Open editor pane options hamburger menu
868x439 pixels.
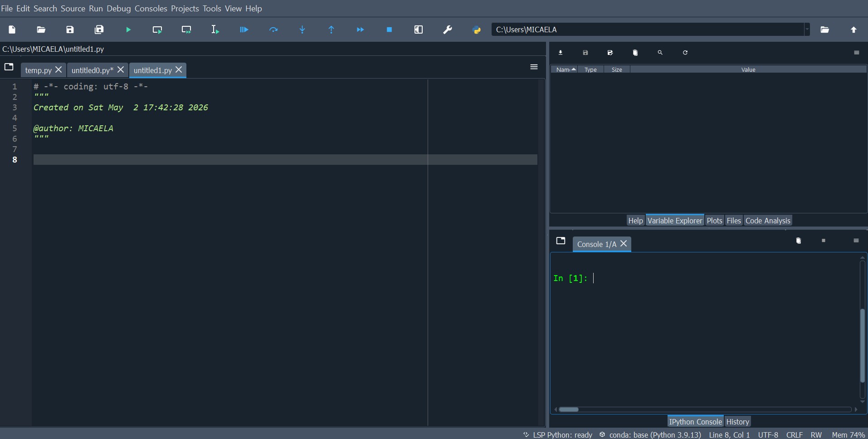coord(534,67)
